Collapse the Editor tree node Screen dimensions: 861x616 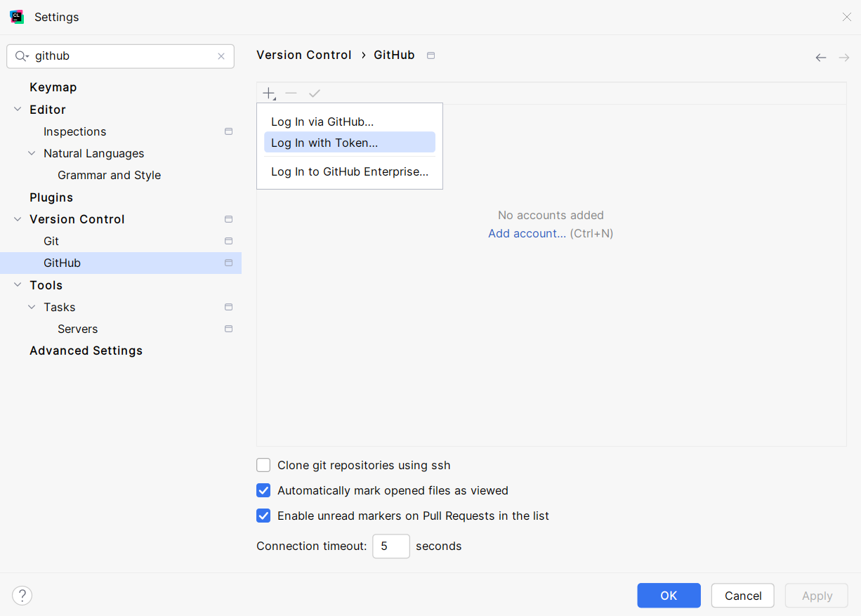(18, 110)
